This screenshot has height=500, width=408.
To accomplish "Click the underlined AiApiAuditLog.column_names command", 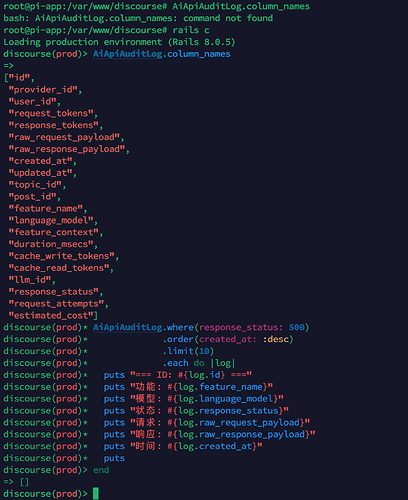I will [x=162, y=54].
